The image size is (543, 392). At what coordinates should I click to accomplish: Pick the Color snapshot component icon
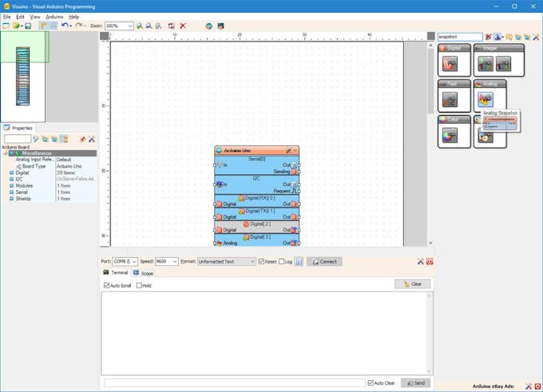(x=450, y=136)
